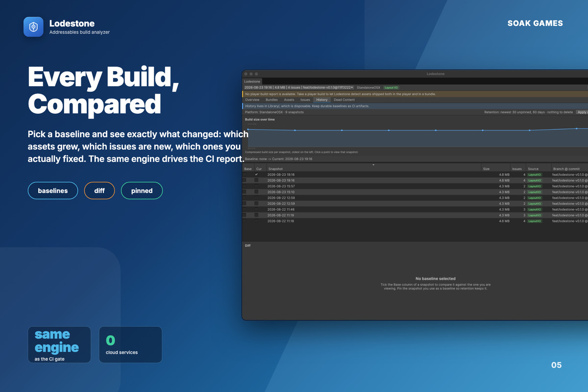The height and width of the screenshot is (392, 588).
Task: Click LayoutV2 badge in the 11:18 row
Action: (x=535, y=221)
